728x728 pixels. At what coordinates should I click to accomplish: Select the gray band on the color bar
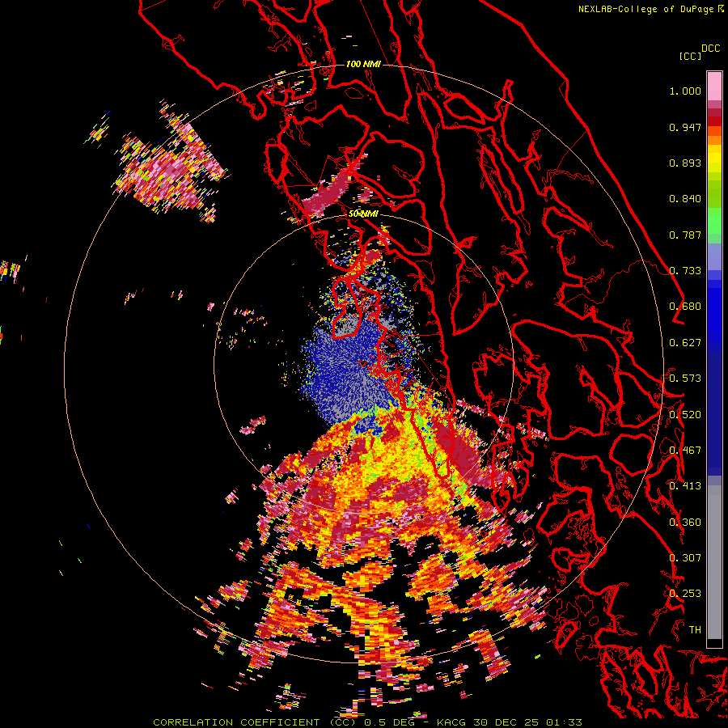714,562
